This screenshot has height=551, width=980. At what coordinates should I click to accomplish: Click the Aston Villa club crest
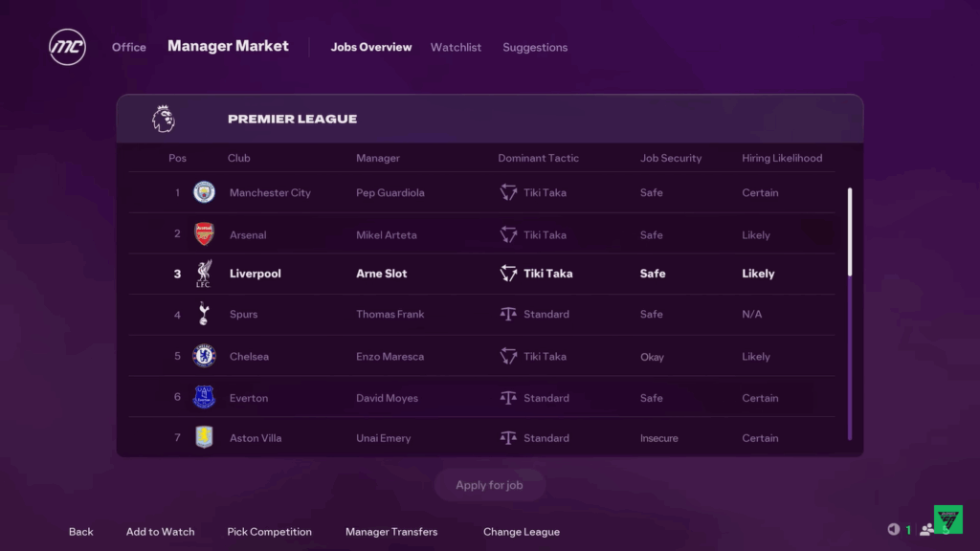[204, 437]
